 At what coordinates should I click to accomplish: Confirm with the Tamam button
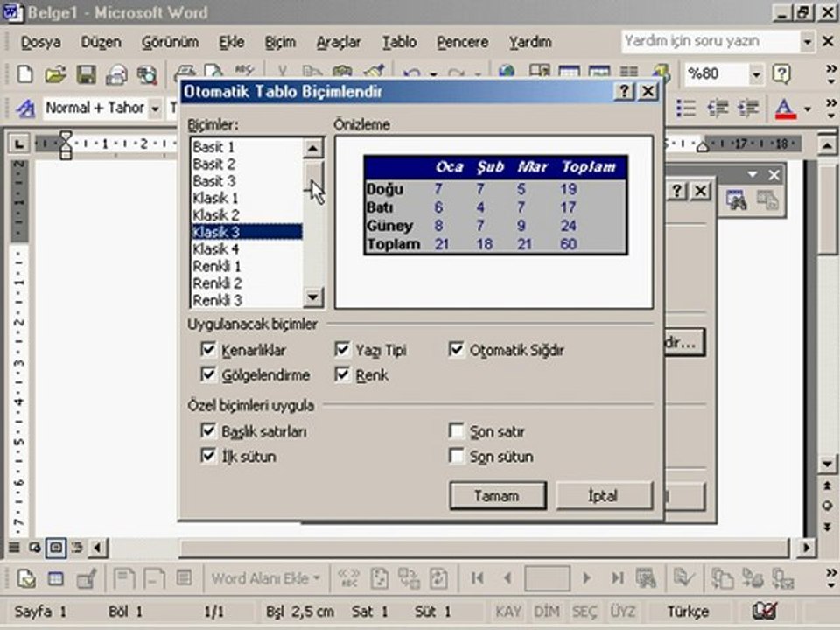pyautogui.click(x=498, y=495)
